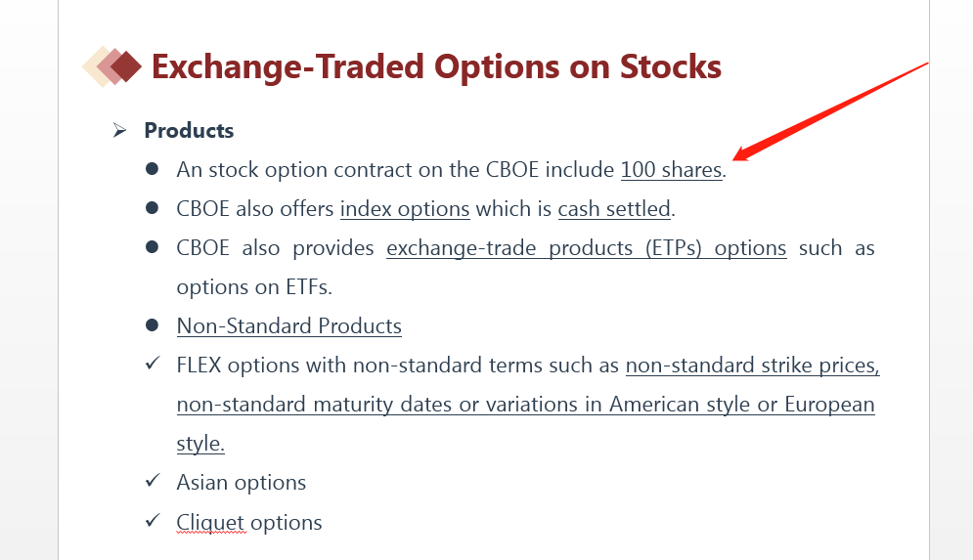The image size is (973, 560).
Task: Click the red arrow annotation
Action: 831,109
